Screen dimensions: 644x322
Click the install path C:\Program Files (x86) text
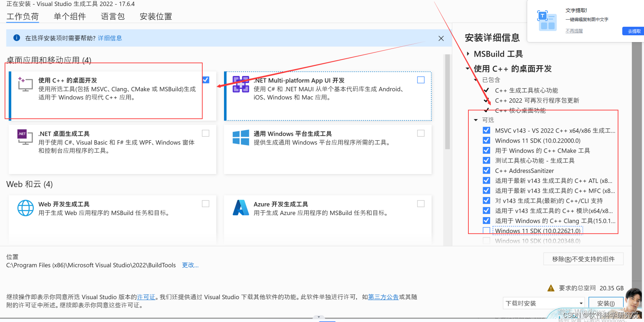point(91,265)
